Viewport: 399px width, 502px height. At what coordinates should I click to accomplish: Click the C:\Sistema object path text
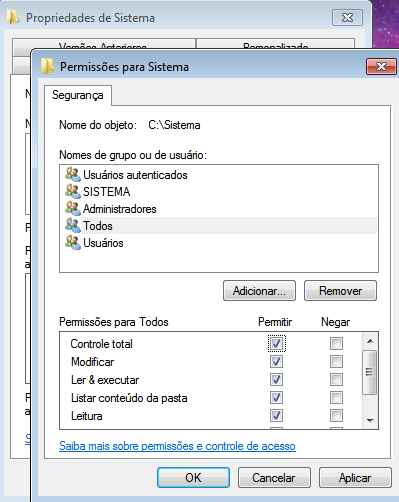pos(174,125)
